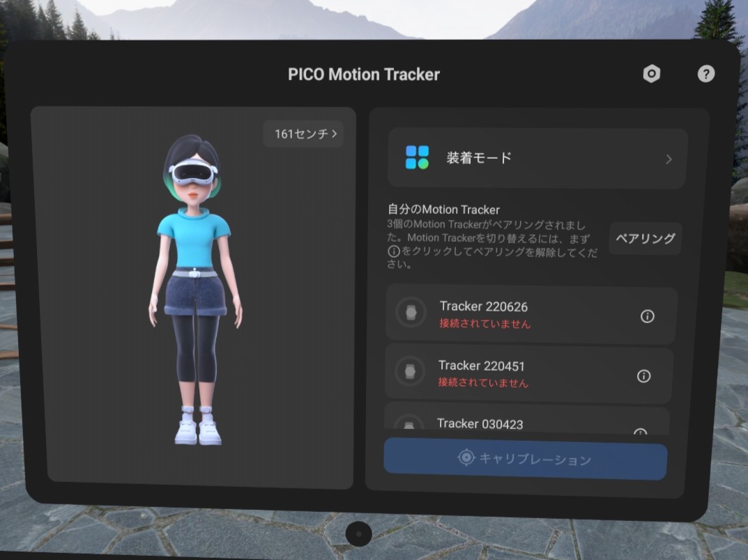Screen dimensions: 748x560
Task: Open info for Tracker 030423
Action: 640,431
